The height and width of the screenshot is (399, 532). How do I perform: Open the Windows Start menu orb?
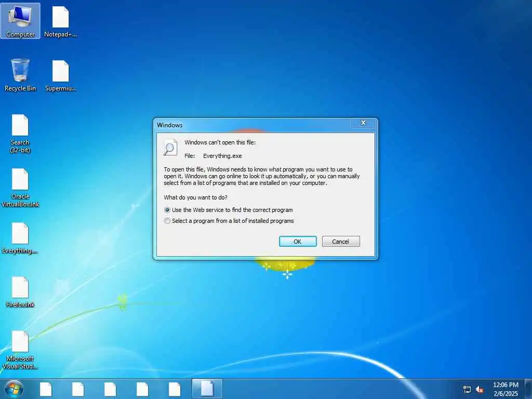14,389
